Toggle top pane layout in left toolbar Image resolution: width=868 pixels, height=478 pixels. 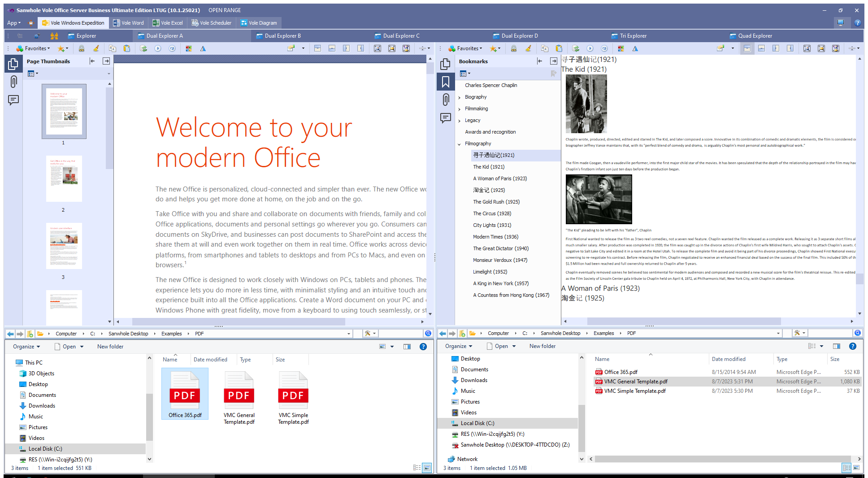(318, 48)
